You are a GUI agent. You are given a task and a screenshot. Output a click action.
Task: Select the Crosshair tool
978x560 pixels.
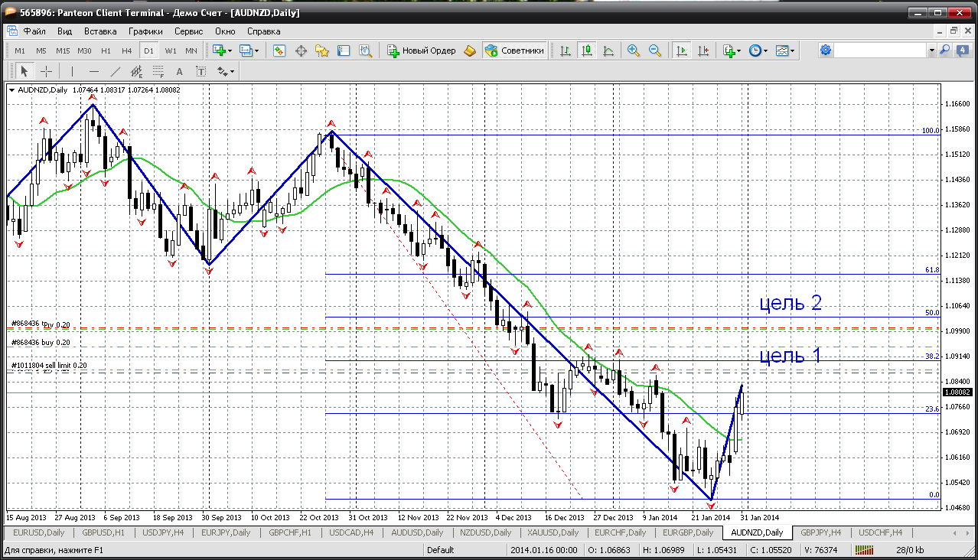coord(46,71)
